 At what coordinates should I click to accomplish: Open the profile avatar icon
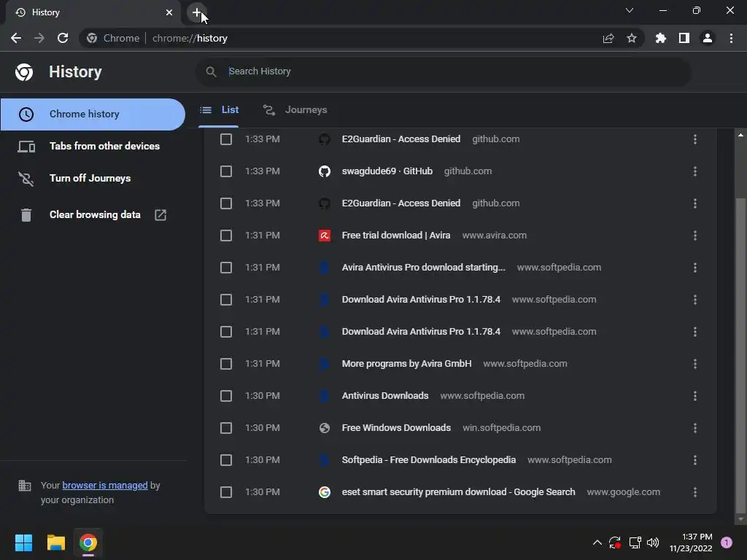(708, 38)
